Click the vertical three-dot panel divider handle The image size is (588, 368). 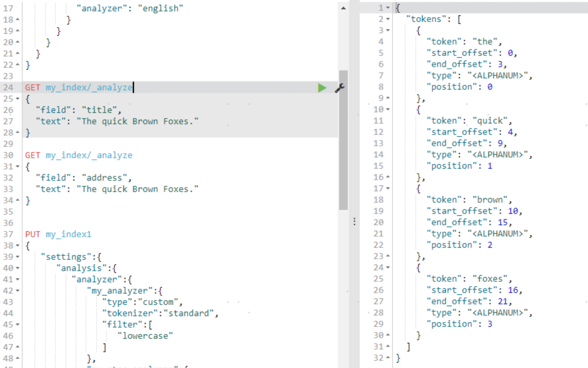[x=354, y=221]
